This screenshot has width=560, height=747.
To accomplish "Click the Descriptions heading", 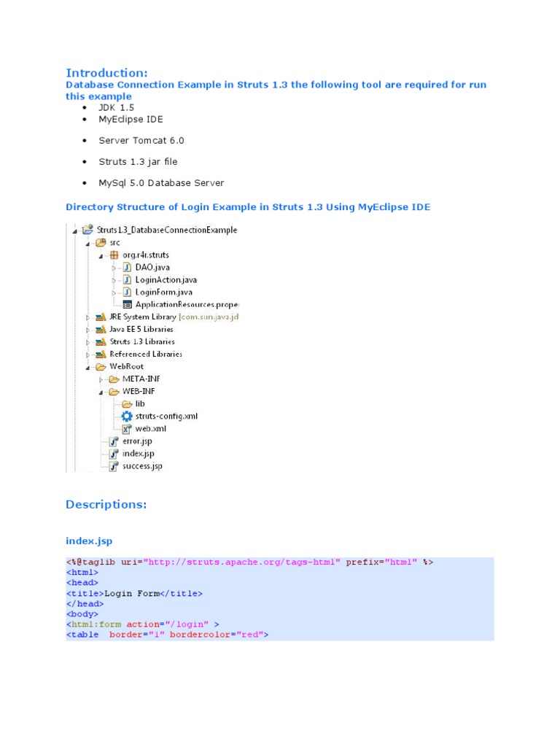I will [106, 504].
